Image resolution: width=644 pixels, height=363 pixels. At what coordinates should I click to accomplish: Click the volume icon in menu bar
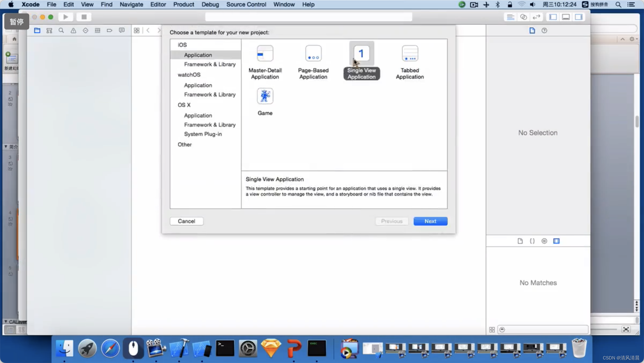[533, 4]
